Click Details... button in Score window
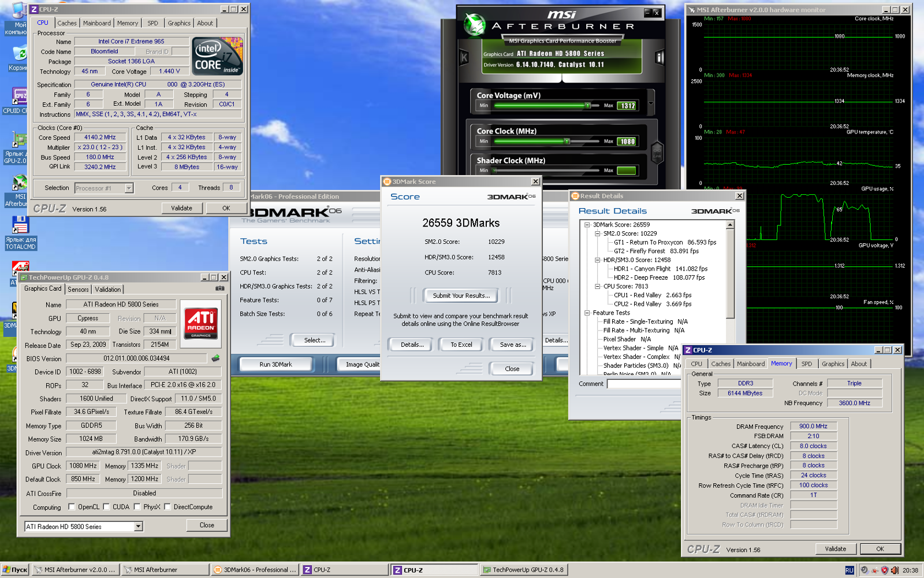The height and width of the screenshot is (578, 924). pyautogui.click(x=412, y=344)
